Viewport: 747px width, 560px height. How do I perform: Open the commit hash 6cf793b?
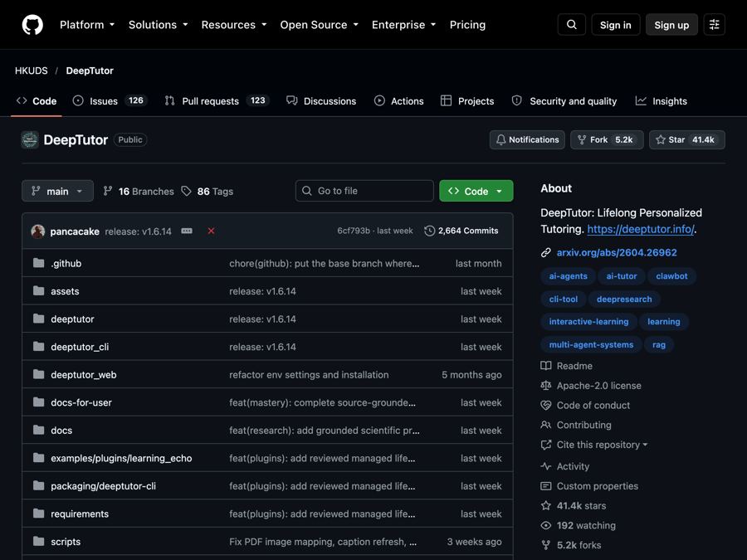pos(354,231)
